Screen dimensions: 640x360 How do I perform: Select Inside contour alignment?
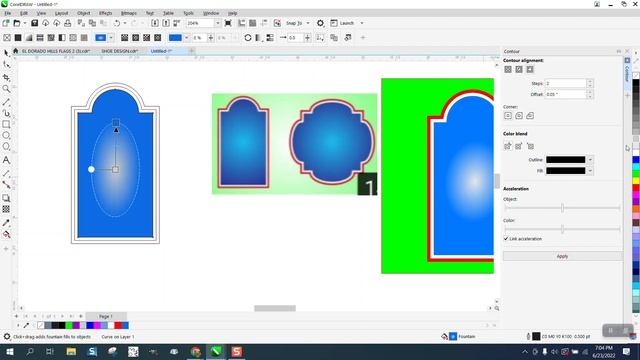tap(519, 69)
